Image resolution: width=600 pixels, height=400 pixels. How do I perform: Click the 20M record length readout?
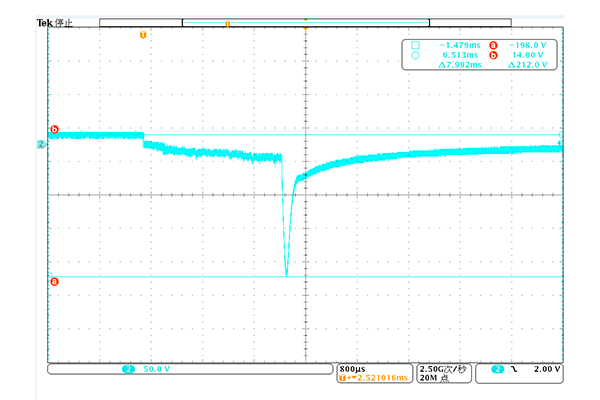coord(432,379)
